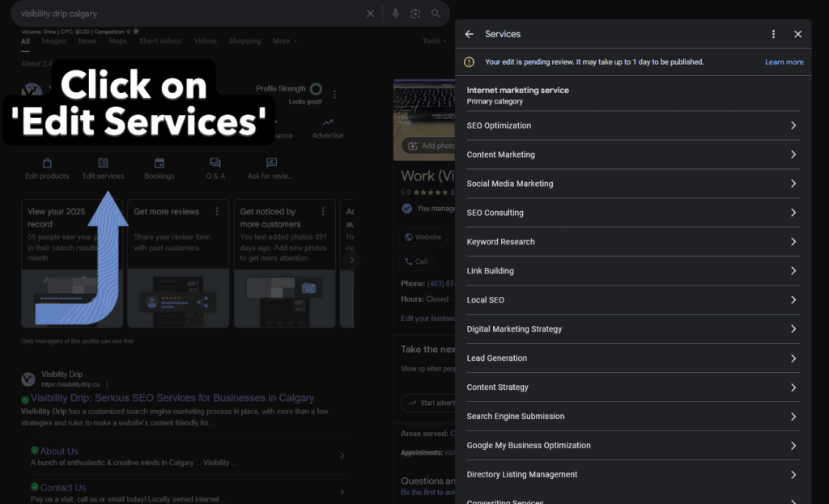Select the Content Strategy row

(633, 388)
